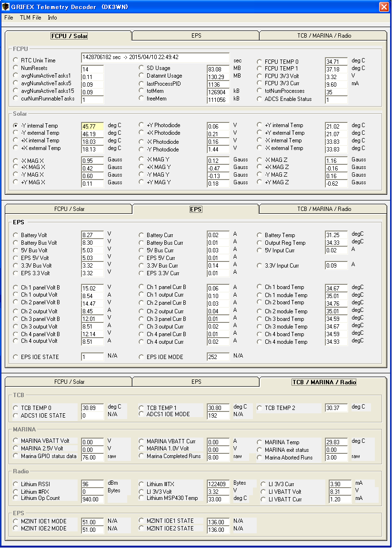The image size is (392, 549).
Task: Select FCPU / Solar tab in the bottom panel
Action: [70, 382]
